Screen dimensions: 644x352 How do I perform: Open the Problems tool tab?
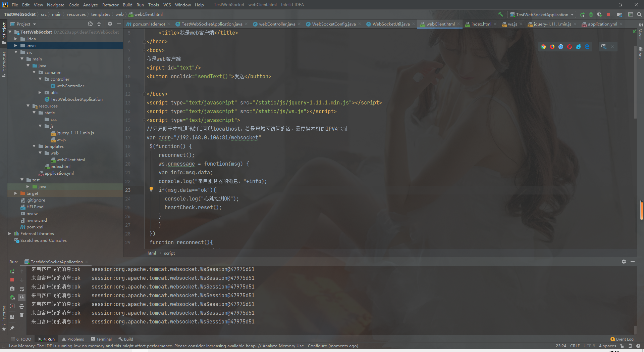click(x=73, y=339)
